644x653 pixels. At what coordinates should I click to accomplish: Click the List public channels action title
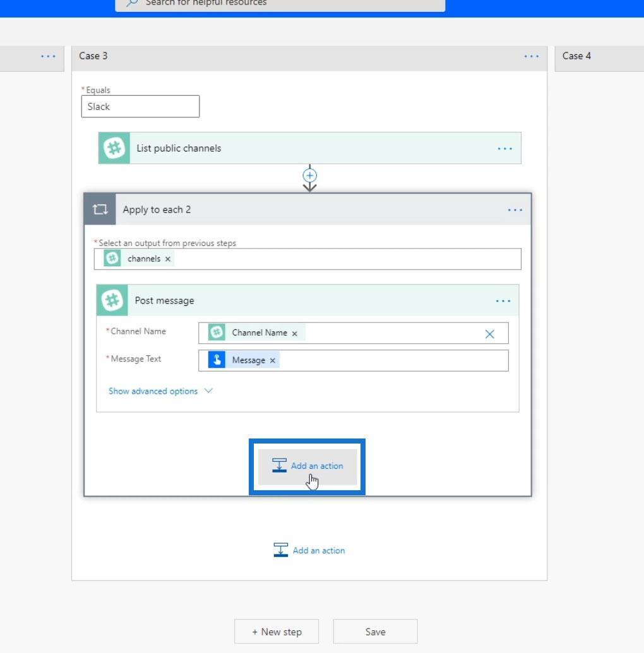click(x=179, y=148)
